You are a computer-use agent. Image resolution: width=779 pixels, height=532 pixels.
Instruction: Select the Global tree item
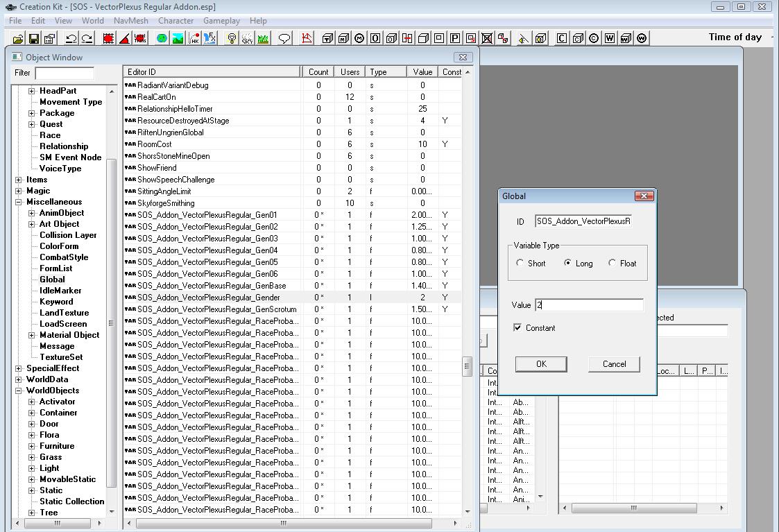[52, 280]
